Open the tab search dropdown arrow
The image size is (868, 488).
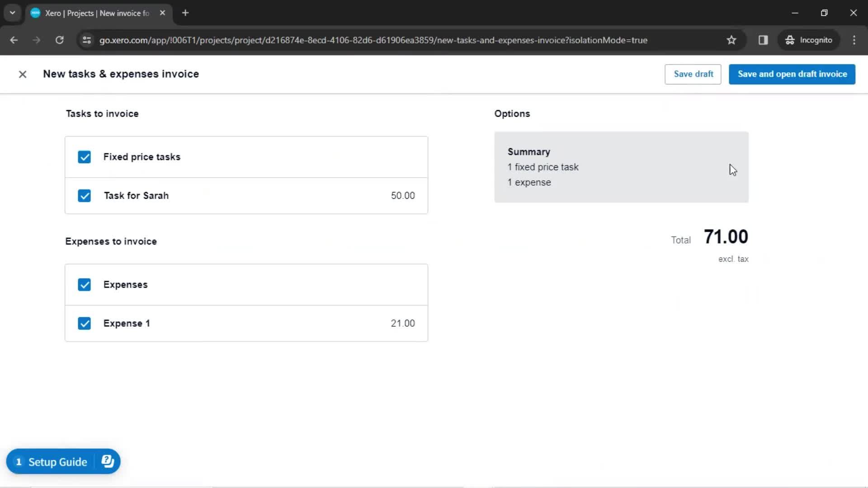pyautogui.click(x=12, y=13)
